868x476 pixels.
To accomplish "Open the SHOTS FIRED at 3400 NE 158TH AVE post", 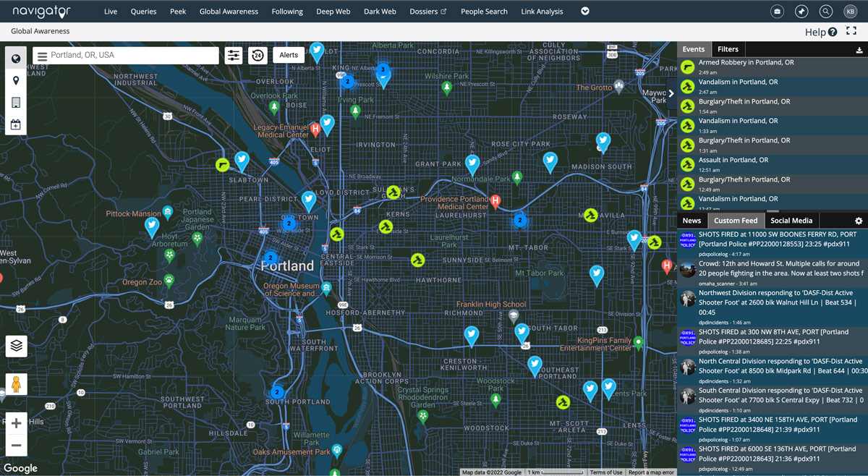I will coord(772,429).
